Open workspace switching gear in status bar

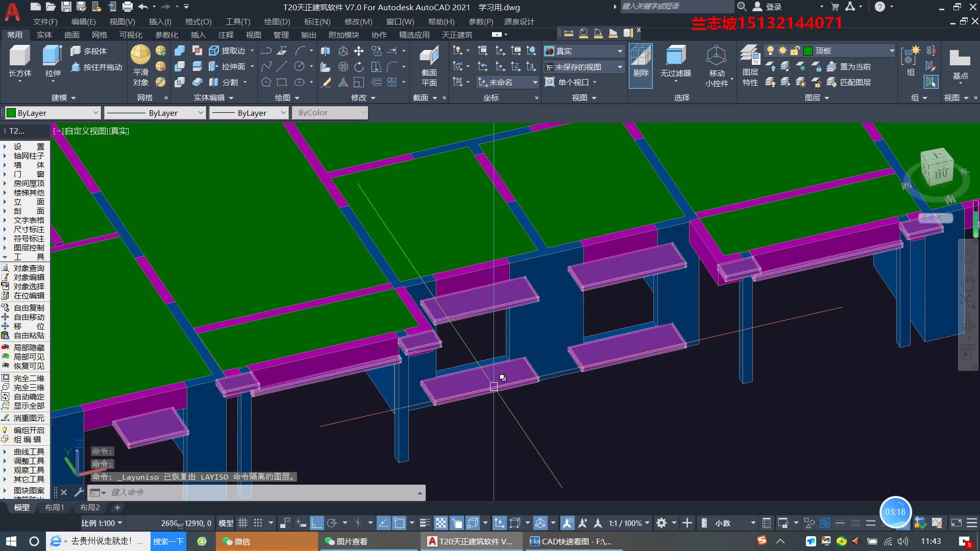(661, 523)
